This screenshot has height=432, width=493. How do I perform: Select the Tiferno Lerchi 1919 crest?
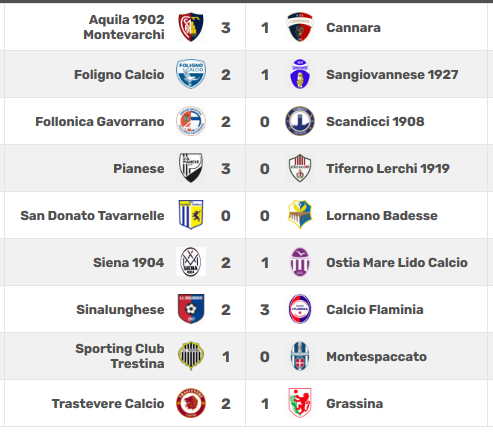(x=300, y=168)
